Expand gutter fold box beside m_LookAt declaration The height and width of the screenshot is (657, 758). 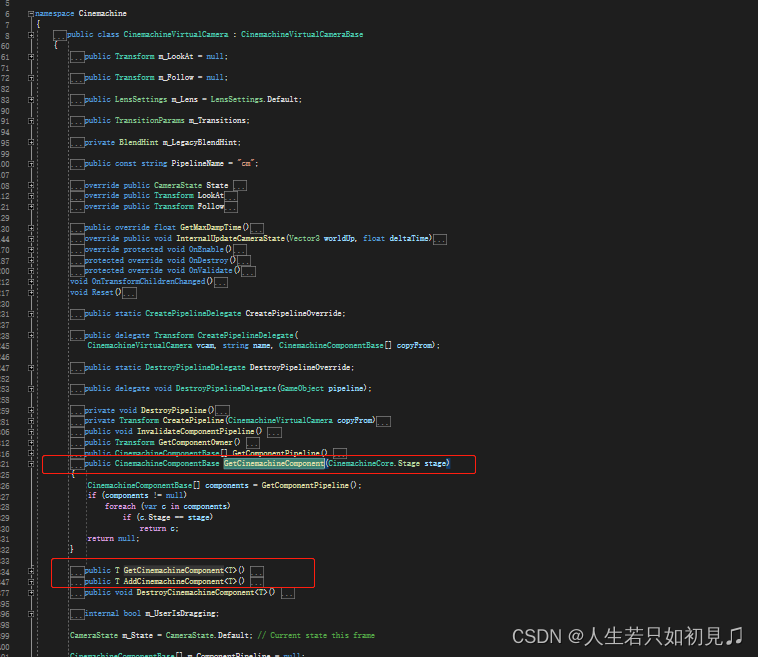click(31, 57)
